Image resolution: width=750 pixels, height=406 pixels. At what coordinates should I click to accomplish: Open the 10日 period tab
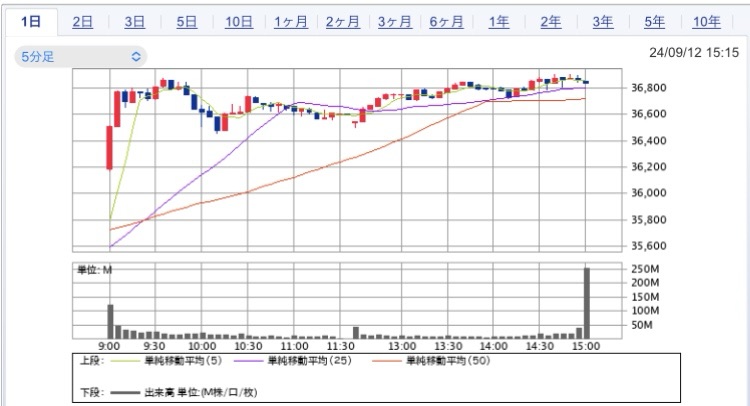pos(239,22)
